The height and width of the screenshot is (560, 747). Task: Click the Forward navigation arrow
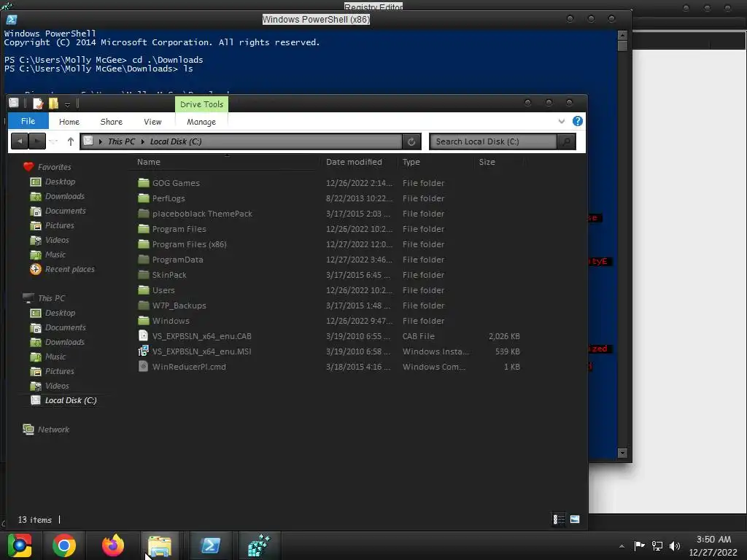[x=37, y=141]
